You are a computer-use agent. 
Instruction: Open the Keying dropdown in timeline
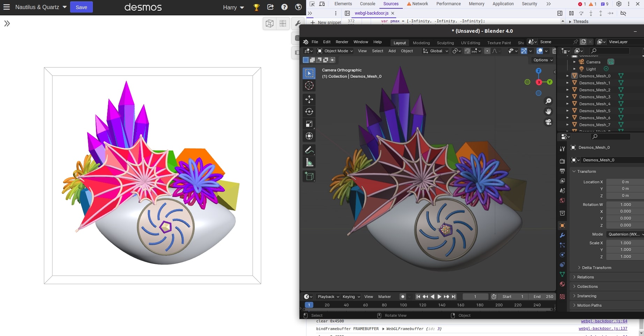(x=351, y=297)
